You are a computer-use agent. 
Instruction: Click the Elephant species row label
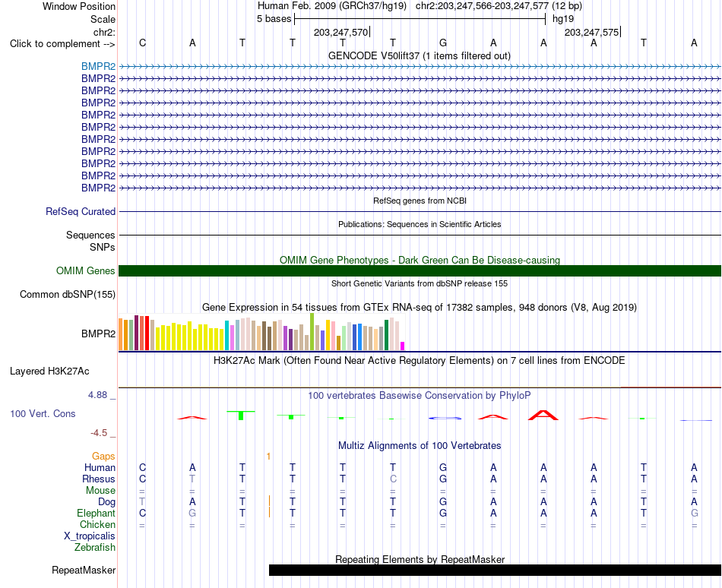coord(96,513)
